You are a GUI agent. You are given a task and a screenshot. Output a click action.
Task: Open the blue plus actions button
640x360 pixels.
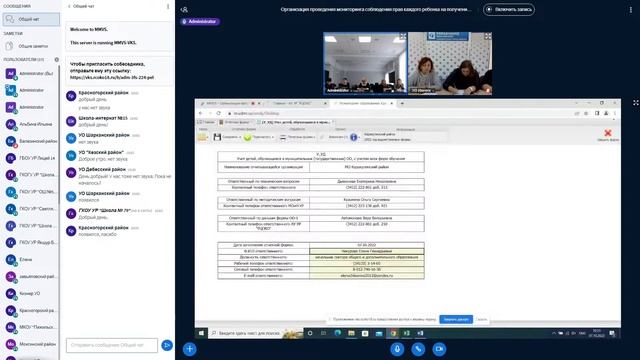pos(189,349)
